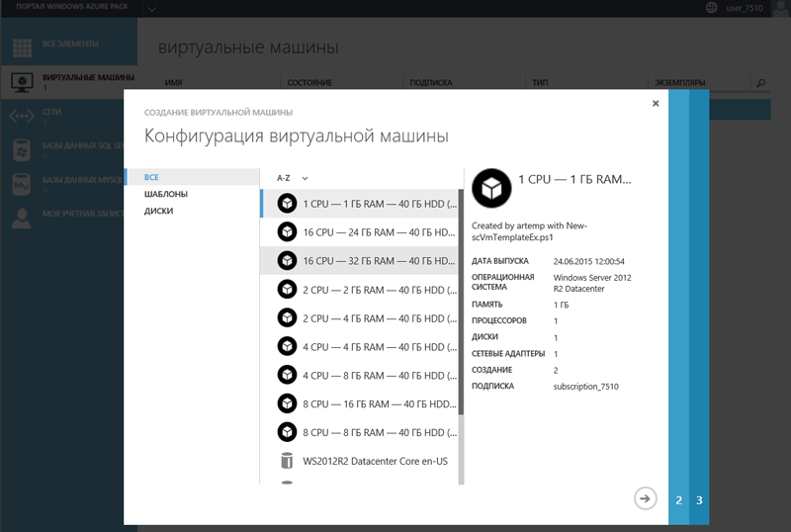Open ВСЕ ЭЛЕМЕНТЫ in sidebar

[69, 44]
